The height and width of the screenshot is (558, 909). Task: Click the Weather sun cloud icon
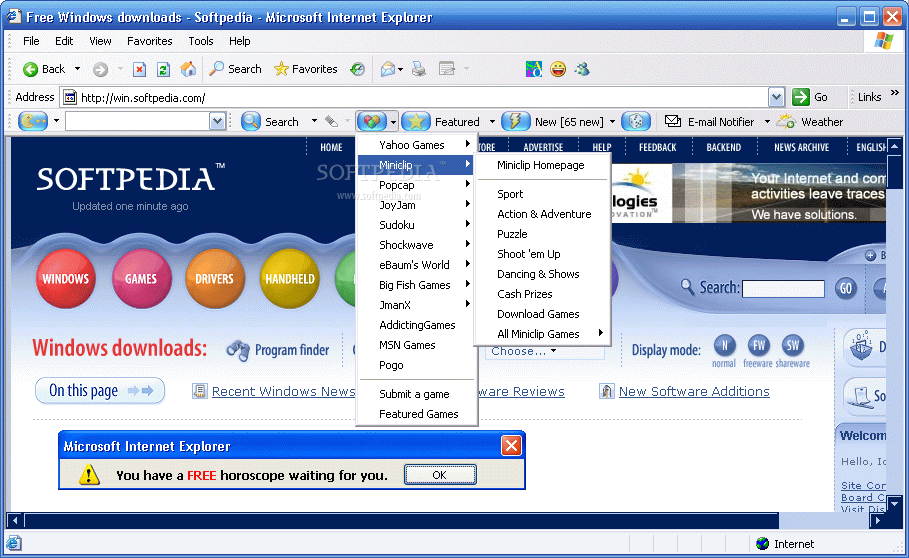click(x=786, y=121)
